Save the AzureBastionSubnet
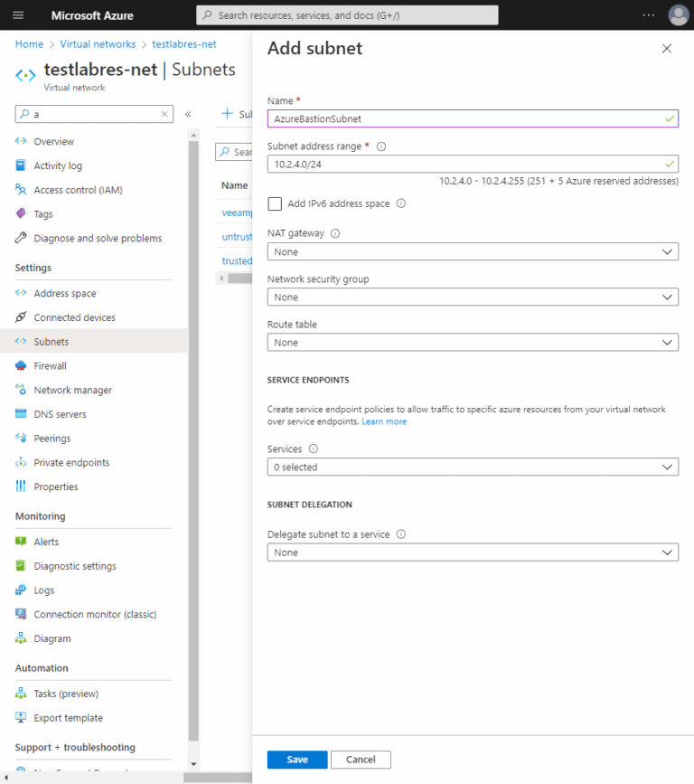The width and height of the screenshot is (694, 784). (x=296, y=760)
